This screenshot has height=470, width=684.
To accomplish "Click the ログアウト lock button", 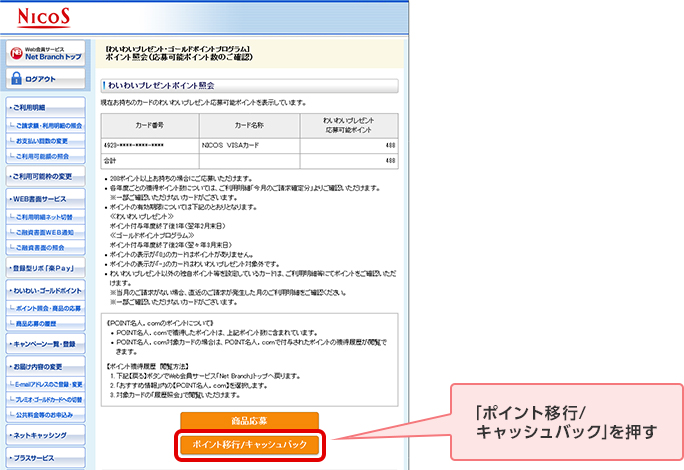I will (46, 79).
